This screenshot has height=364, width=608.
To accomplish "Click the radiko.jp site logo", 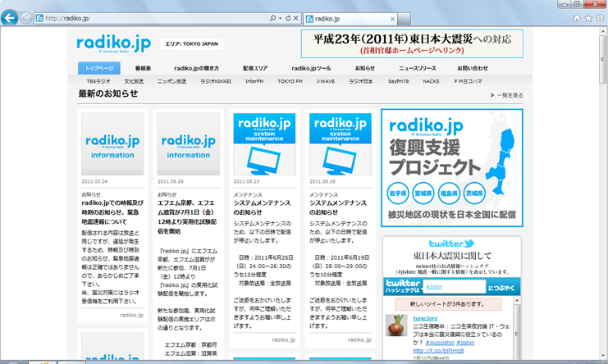I will coord(113,43).
